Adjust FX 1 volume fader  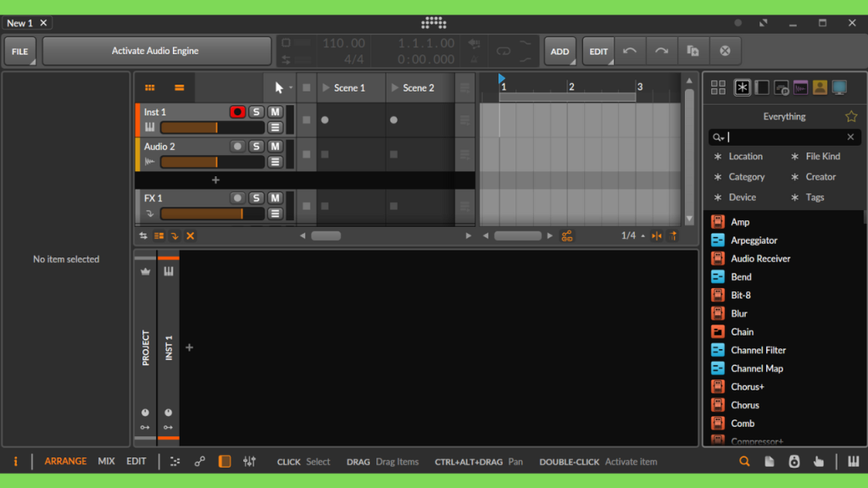(212, 213)
